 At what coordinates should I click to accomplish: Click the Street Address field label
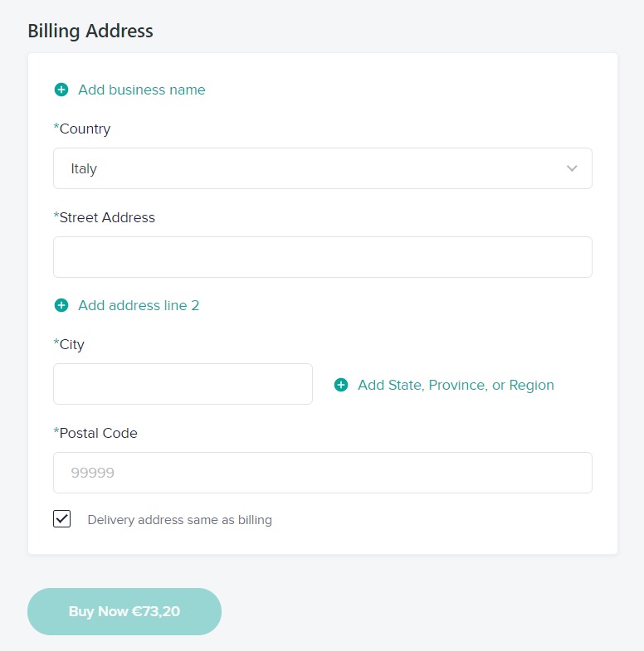click(104, 217)
